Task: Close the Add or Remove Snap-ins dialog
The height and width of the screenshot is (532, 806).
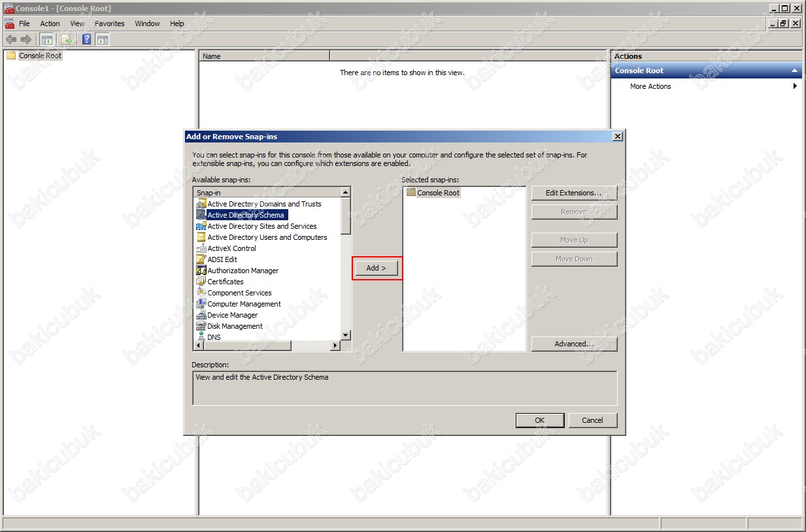Action: tap(618, 137)
